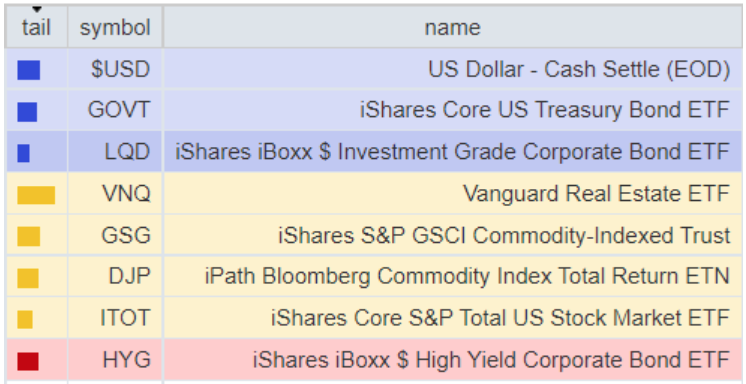Select the $USD symbol cell
Viewport: 746px width, 384px height.
[115, 69]
